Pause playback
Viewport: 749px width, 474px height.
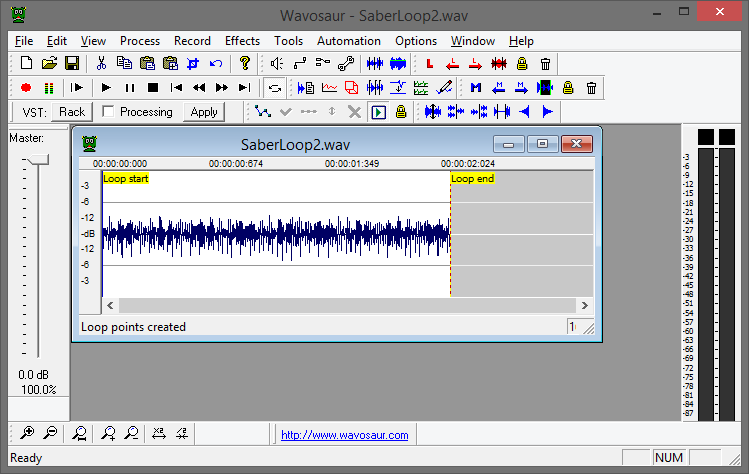[x=129, y=87]
